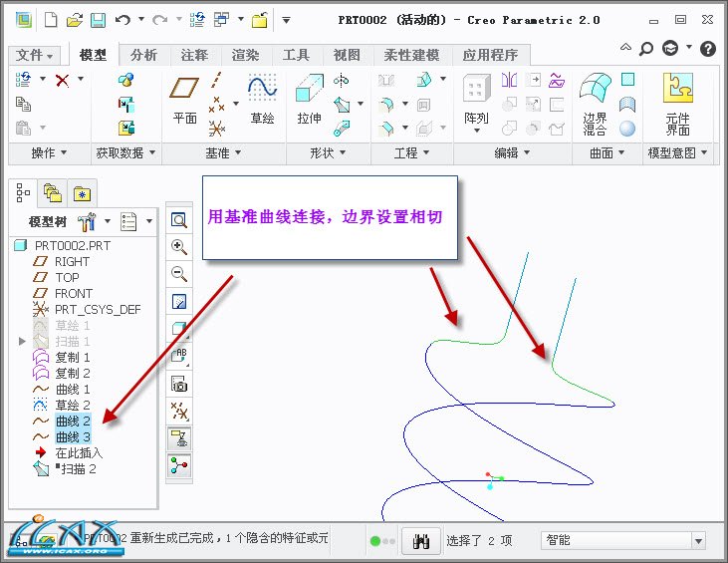The height and width of the screenshot is (563, 728).
Task: Start the Sketch (草绘) tool
Action: (262, 100)
